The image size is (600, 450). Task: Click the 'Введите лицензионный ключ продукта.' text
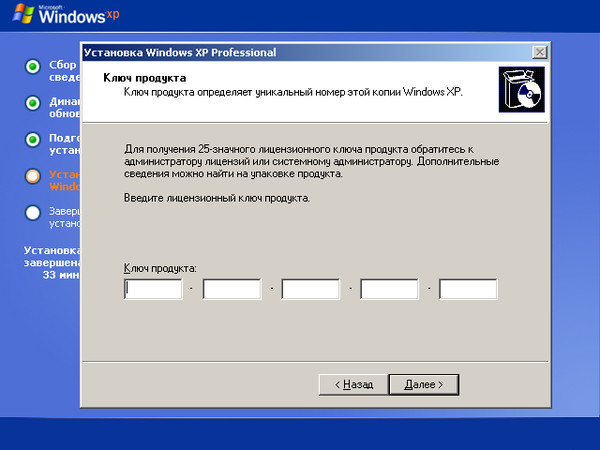[x=217, y=198]
